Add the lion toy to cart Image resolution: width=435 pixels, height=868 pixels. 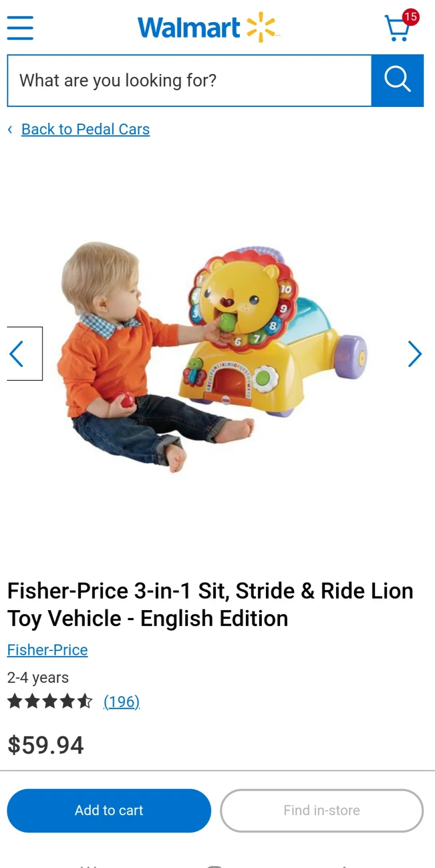pos(109,811)
